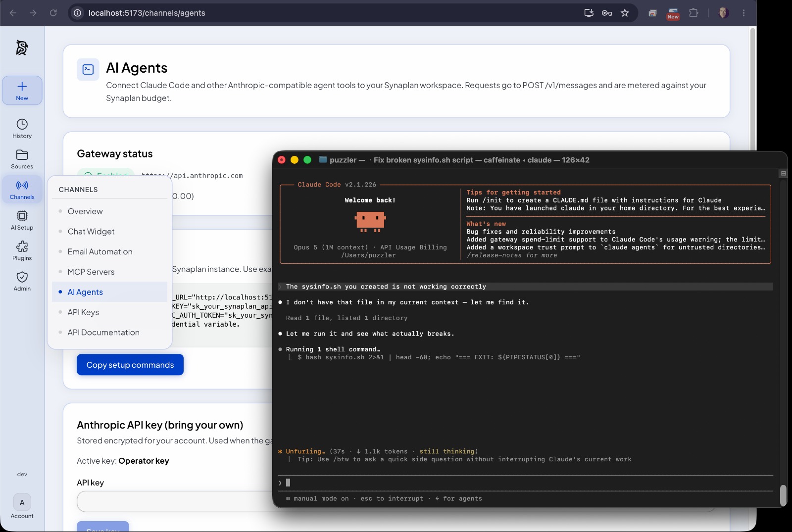Open the browser extensions puzzle icon
The height and width of the screenshot is (532, 792).
click(693, 13)
